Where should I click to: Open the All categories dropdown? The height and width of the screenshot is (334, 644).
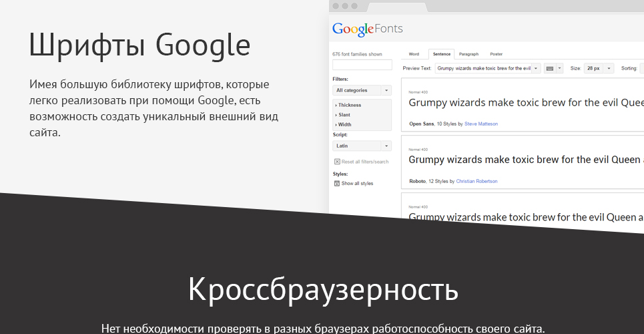pos(362,90)
